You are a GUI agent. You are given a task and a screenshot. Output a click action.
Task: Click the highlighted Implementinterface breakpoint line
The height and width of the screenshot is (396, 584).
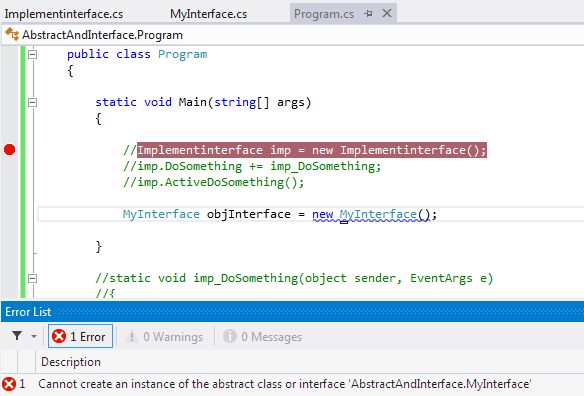[x=312, y=150]
